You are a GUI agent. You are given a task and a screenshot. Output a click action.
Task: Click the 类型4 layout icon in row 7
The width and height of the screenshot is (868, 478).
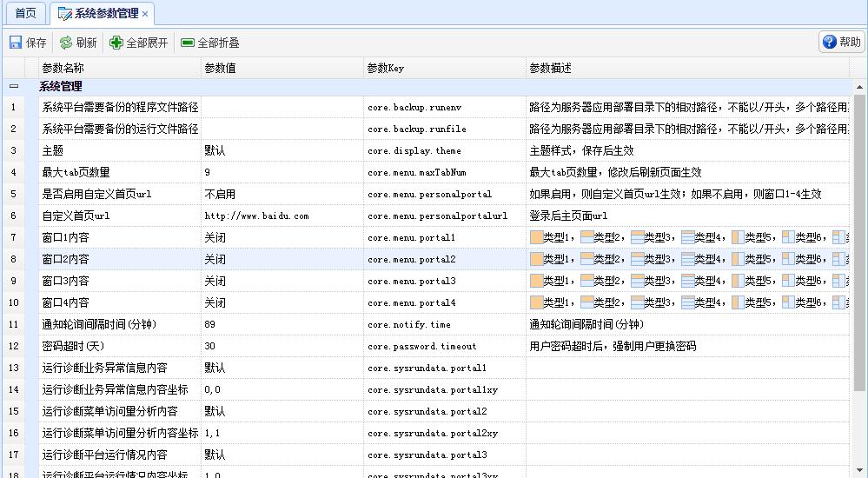pos(687,237)
